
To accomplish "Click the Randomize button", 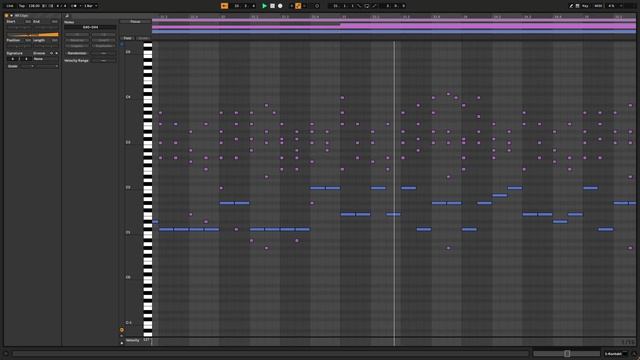I will [x=77, y=53].
